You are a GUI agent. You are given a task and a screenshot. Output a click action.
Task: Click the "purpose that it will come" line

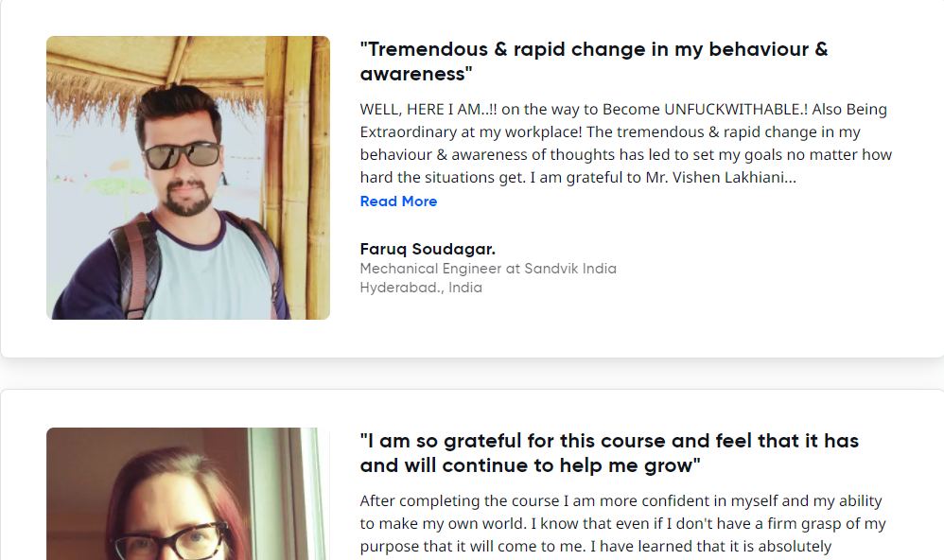(x=473, y=547)
